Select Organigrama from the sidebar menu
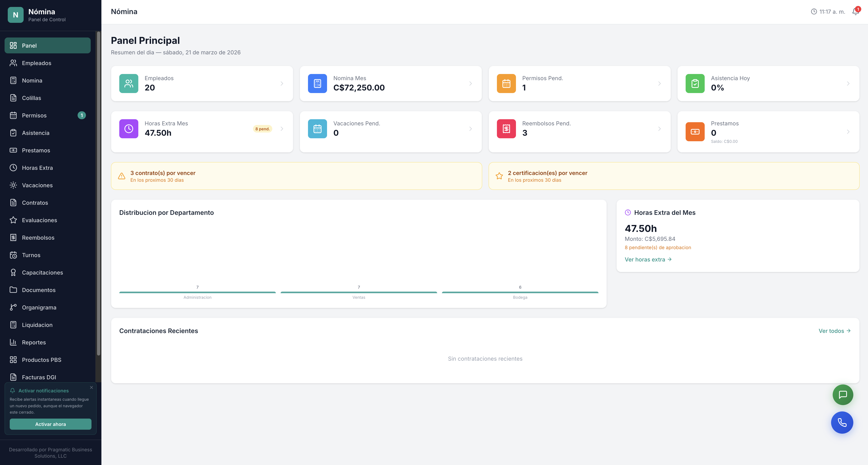 pos(39,307)
